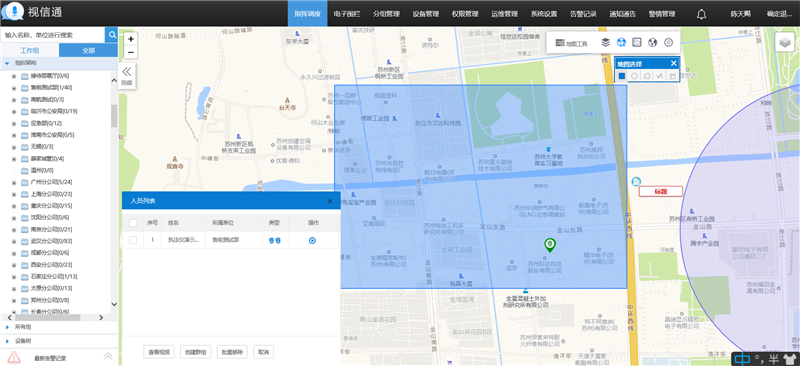
Task: Collapse the left panel via 隐藏 arrows
Action: point(126,76)
